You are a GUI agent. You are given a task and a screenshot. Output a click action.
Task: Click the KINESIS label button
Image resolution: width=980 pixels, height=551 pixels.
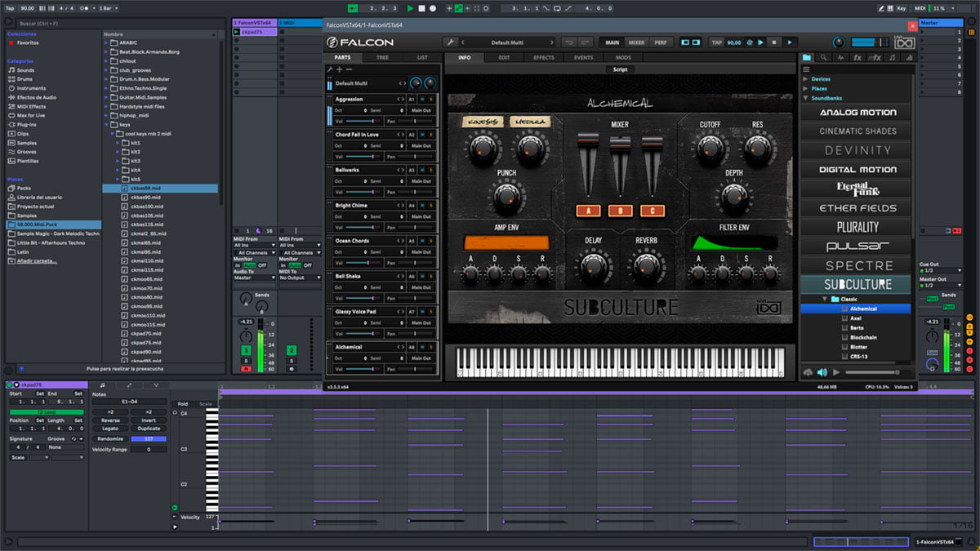point(483,122)
